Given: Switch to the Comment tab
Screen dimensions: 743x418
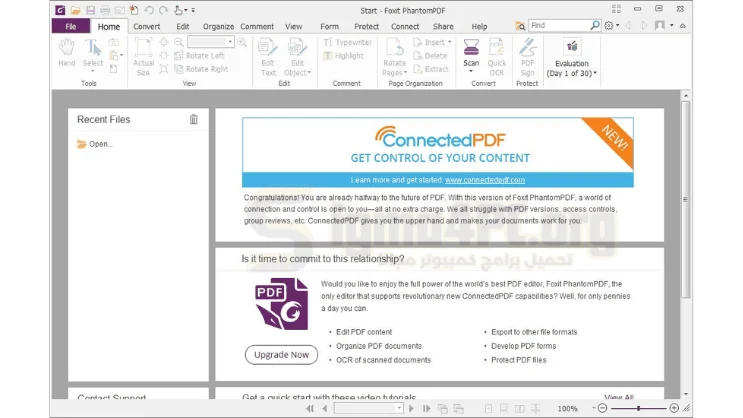Looking at the screenshot, I should pos(257,27).
